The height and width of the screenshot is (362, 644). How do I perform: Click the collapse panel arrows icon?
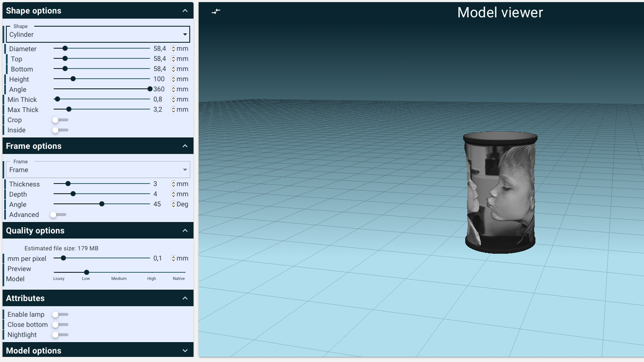tap(216, 11)
